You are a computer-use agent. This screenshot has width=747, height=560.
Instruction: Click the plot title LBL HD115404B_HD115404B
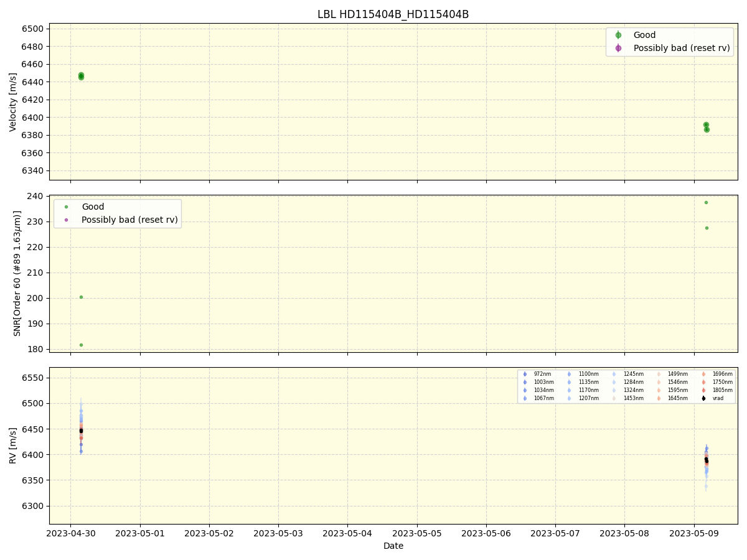coord(393,14)
